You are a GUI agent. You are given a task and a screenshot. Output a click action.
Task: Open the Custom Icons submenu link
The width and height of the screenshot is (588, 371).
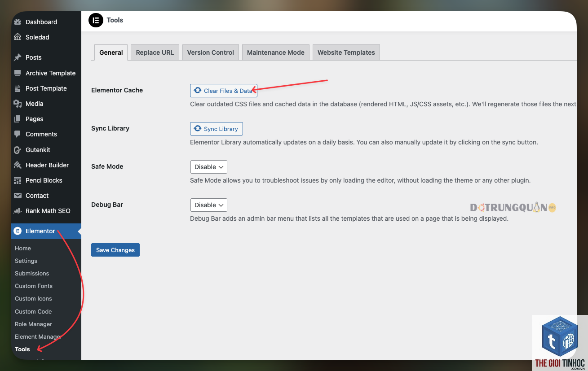tap(33, 298)
